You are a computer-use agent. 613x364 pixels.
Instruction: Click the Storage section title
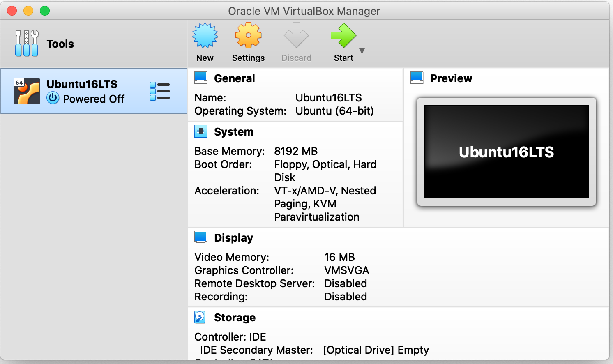coord(235,318)
